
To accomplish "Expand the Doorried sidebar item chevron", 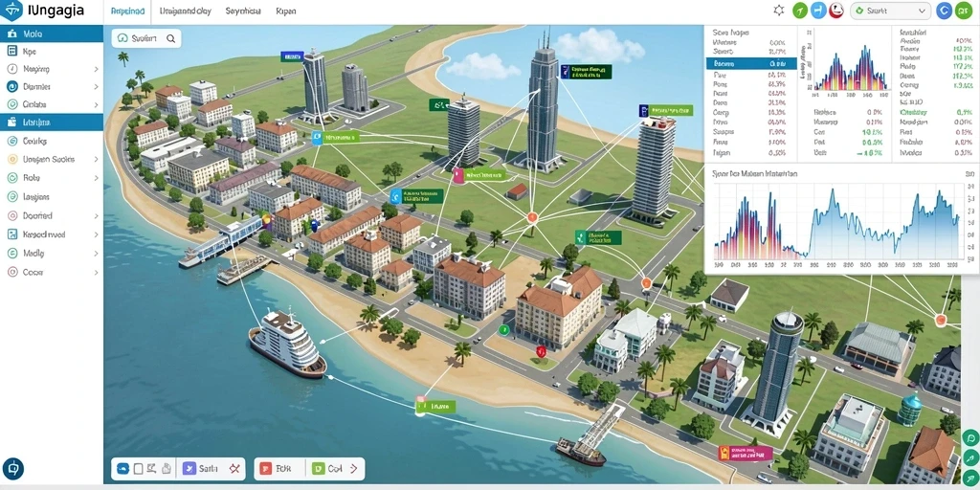I will point(97,215).
